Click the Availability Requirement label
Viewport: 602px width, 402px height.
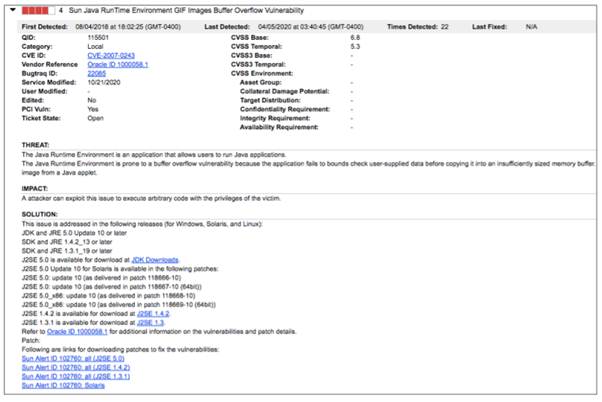(279, 127)
